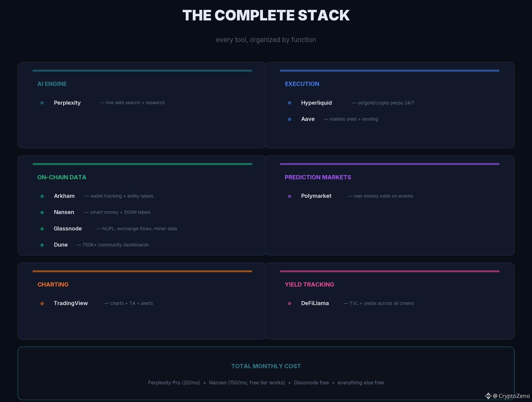Image resolution: width=532 pixels, height=402 pixels.
Task: Click the blue bullet next to Hyperliquid
Action: [x=289, y=103]
